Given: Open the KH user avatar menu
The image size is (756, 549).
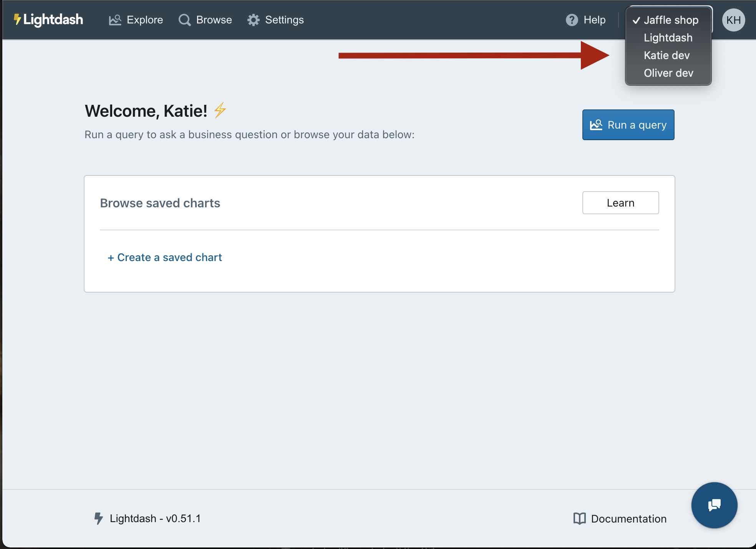Looking at the screenshot, I should click(x=733, y=20).
